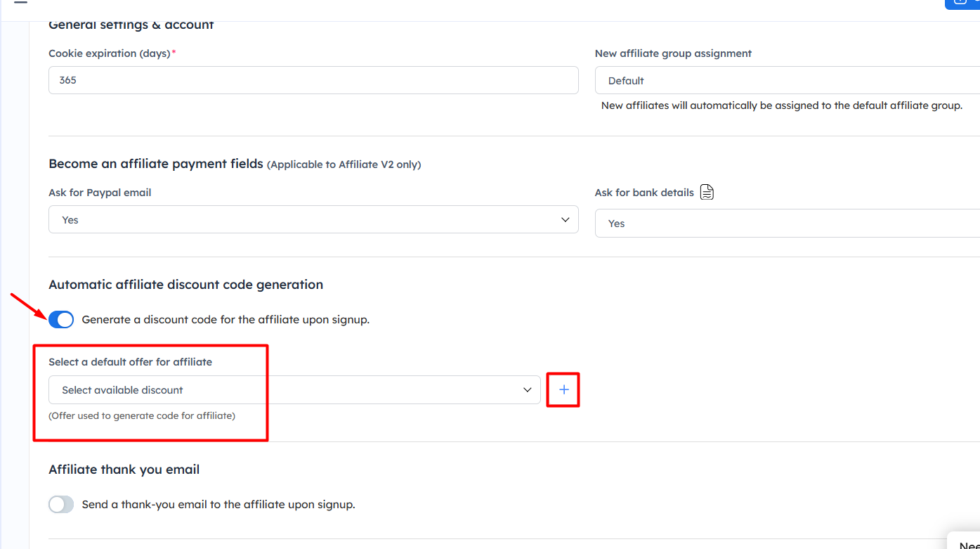The height and width of the screenshot is (549, 980).
Task: Click the chevron arrow on the Paypal email dropdown
Action: pos(565,220)
